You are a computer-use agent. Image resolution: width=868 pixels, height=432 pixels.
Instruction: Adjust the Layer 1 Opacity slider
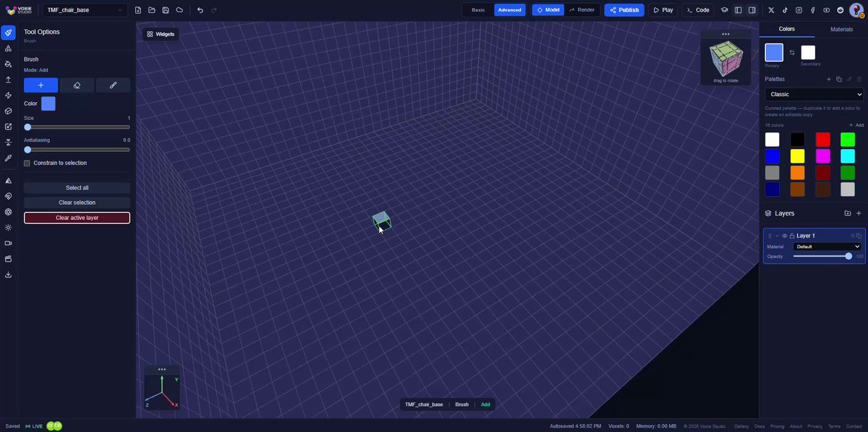pyautogui.click(x=821, y=256)
